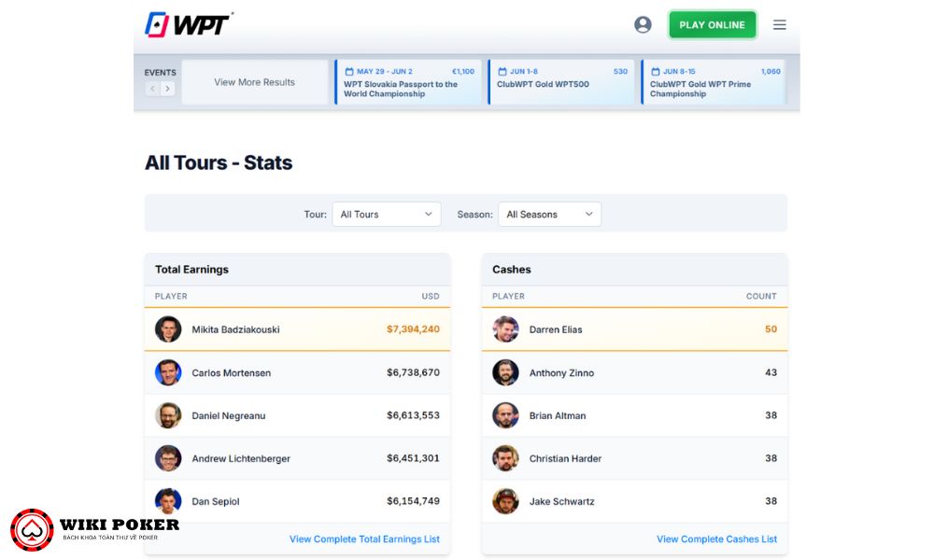Click calendar icon on MAY 29 - JUN 2 event
The height and width of the screenshot is (560, 934).
(349, 72)
